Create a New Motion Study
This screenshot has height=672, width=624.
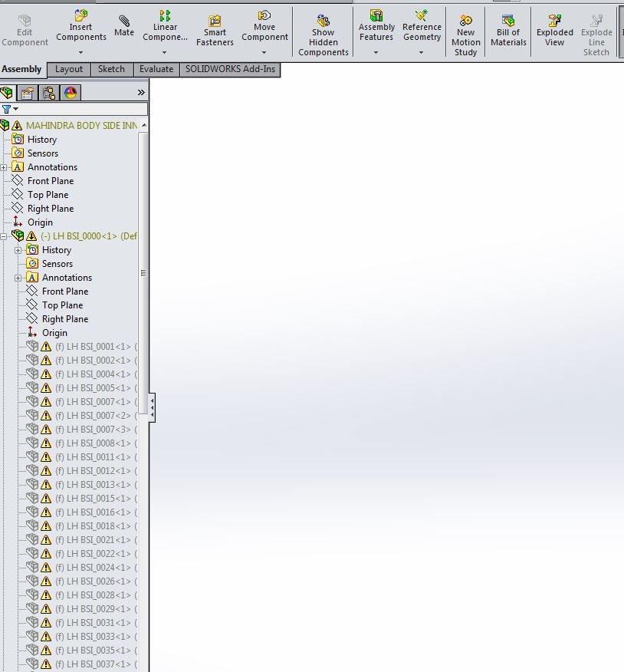coord(465,36)
